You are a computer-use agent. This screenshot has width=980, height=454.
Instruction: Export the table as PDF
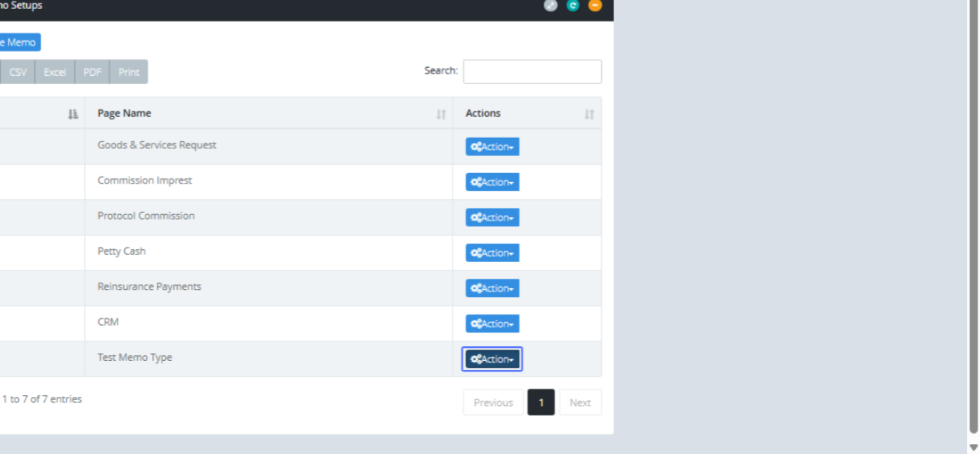(x=92, y=72)
